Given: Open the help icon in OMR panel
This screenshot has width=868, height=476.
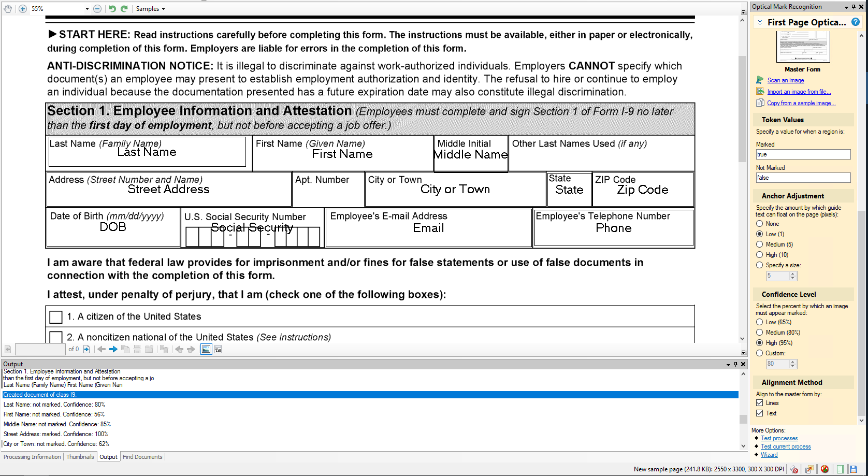Looking at the screenshot, I should pos(856,22).
